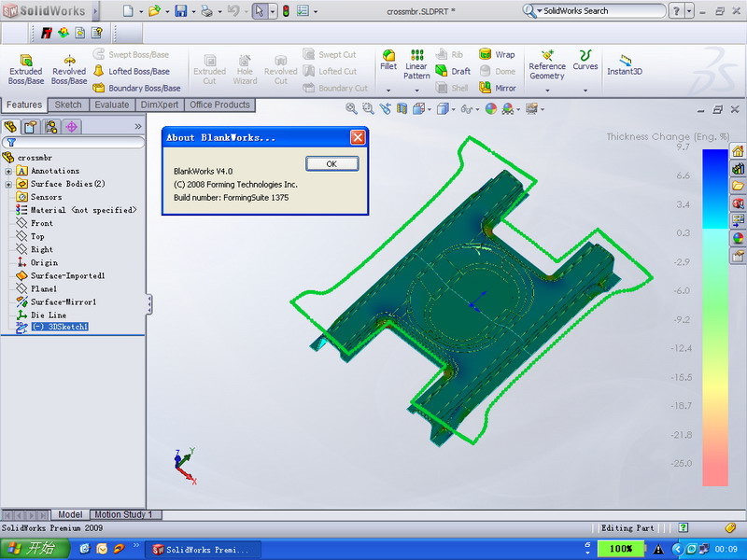
Task: Click the Windows Start button
Action: click(x=35, y=549)
